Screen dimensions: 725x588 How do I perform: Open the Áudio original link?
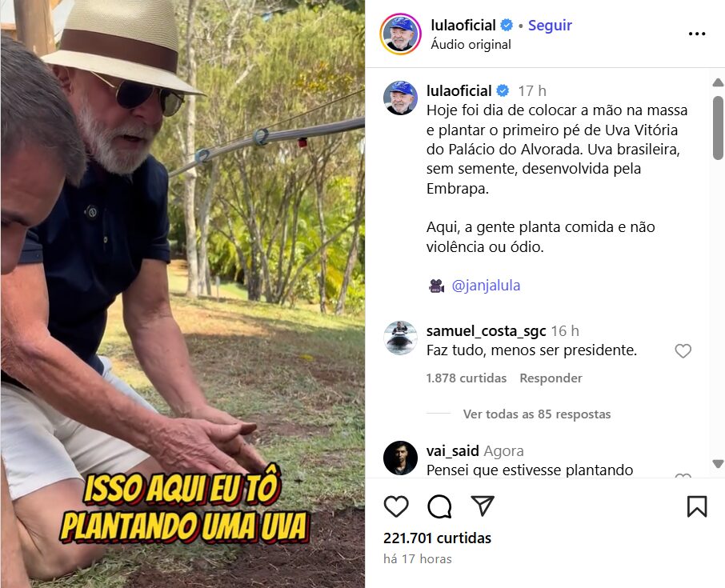tap(471, 44)
